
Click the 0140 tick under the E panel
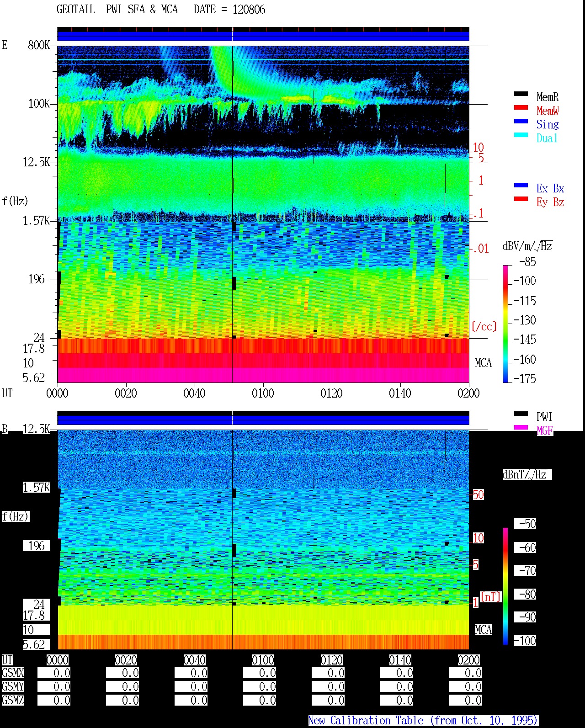[400, 393]
